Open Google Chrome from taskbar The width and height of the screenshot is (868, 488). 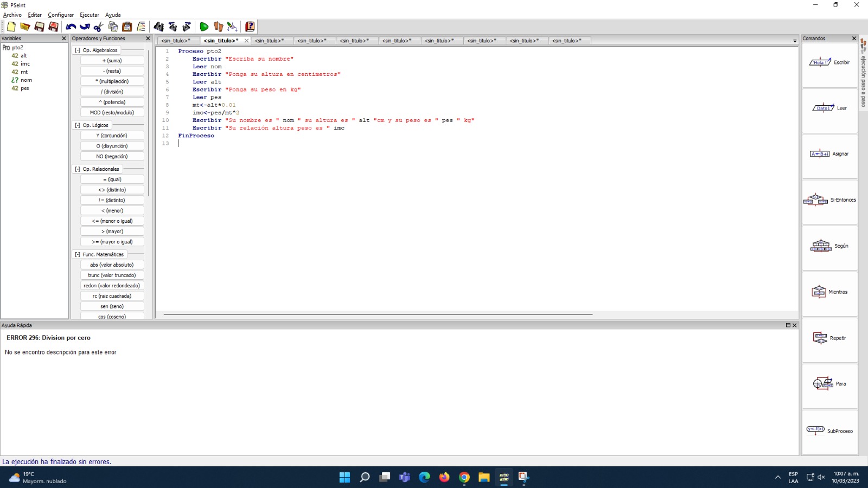click(x=464, y=477)
